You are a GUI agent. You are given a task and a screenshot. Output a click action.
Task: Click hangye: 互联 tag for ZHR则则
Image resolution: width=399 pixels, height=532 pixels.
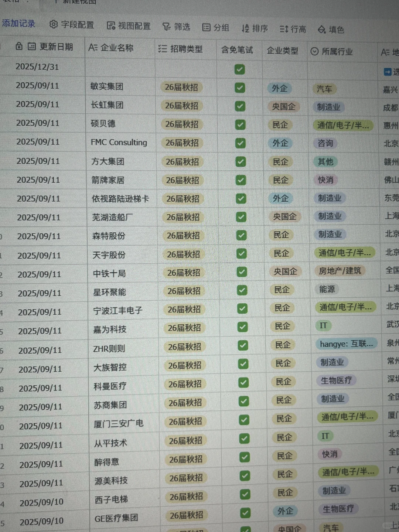(x=347, y=344)
